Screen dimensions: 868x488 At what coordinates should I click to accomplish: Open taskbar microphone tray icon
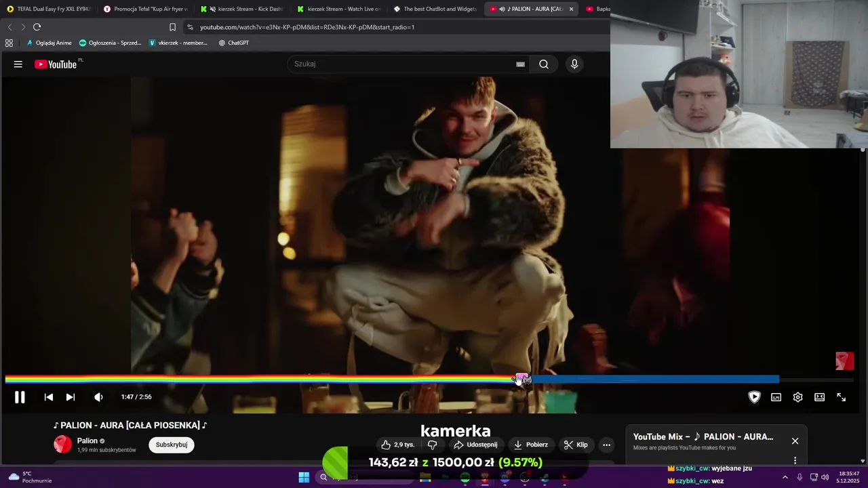coord(800,477)
